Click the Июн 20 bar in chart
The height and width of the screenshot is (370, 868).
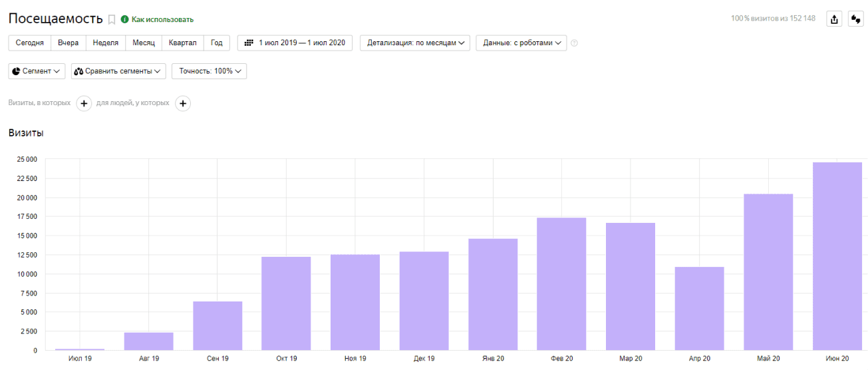pos(837,256)
